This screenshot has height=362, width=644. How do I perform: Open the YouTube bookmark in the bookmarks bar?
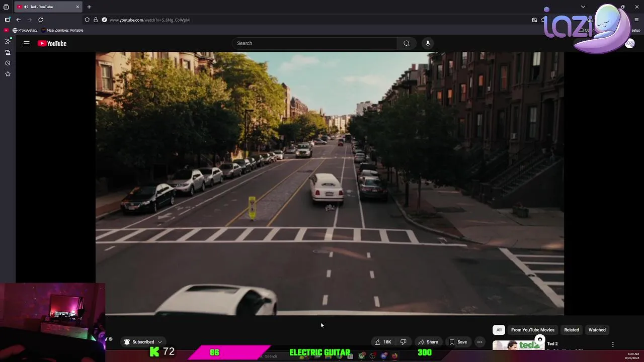pyautogui.click(x=7, y=30)
